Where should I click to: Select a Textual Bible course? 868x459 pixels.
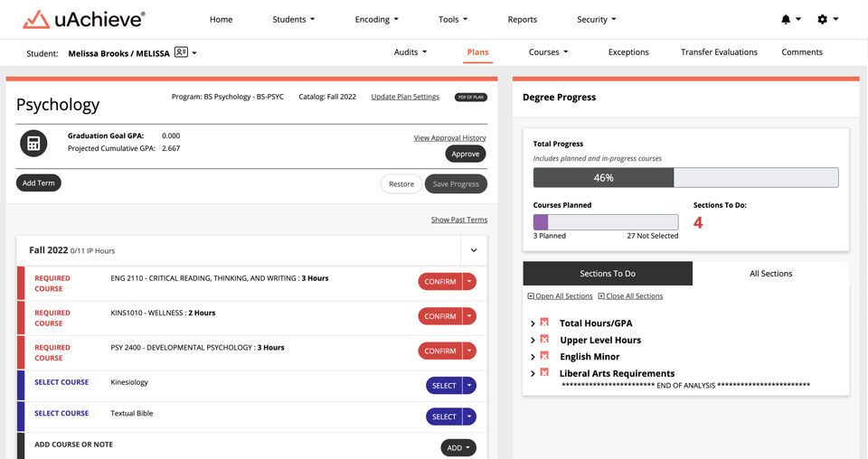click(x=444, y=417)
